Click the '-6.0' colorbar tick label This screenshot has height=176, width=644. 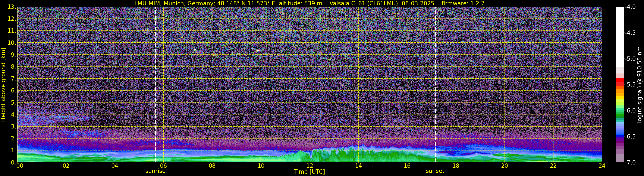coord(630,110)
